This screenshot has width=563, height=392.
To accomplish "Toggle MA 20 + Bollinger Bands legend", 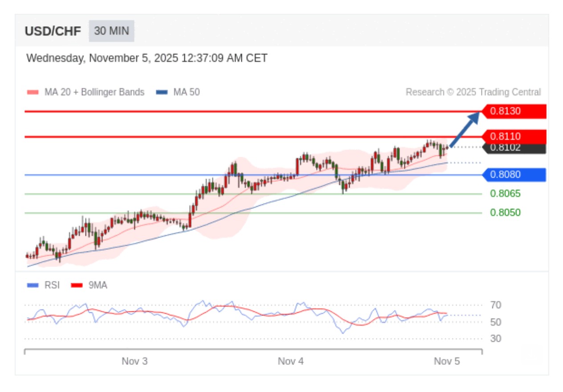I will [x=86, y=92].
